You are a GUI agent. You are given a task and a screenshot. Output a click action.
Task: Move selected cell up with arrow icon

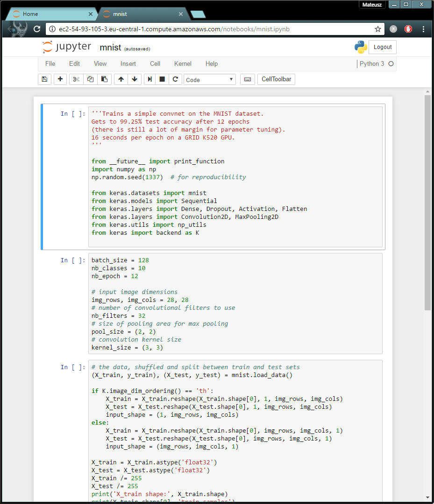(x=121, y=79)
